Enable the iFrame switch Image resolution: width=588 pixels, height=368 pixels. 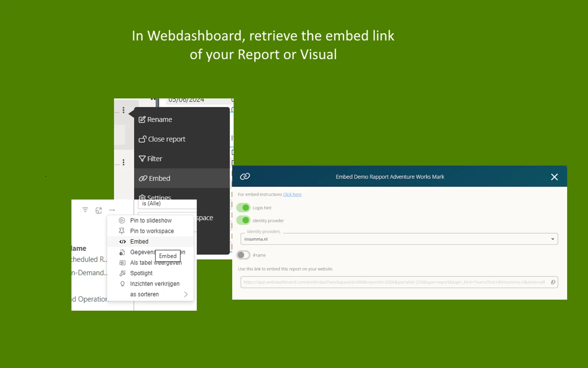(243, 255)
